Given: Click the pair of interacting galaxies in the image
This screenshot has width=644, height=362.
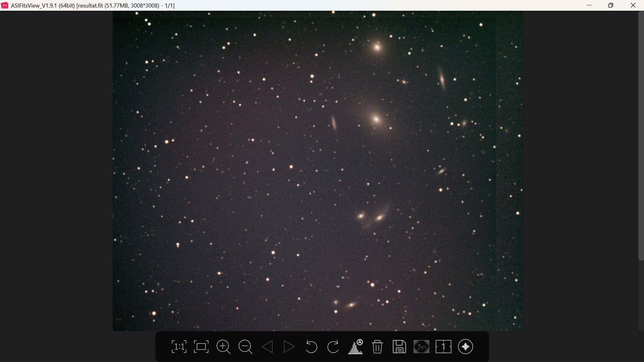Looking at the screenshot, I should click(370, 217).
